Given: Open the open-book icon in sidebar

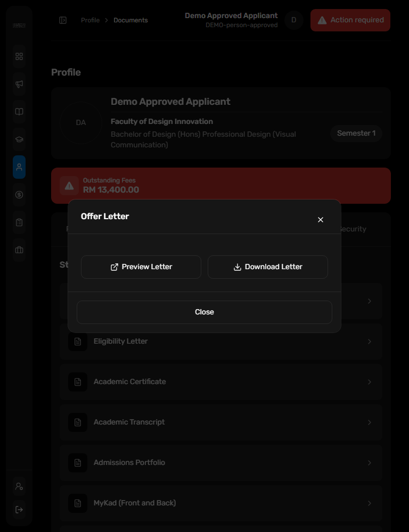Looking at the screenshot, I should (x=19, y=112).
